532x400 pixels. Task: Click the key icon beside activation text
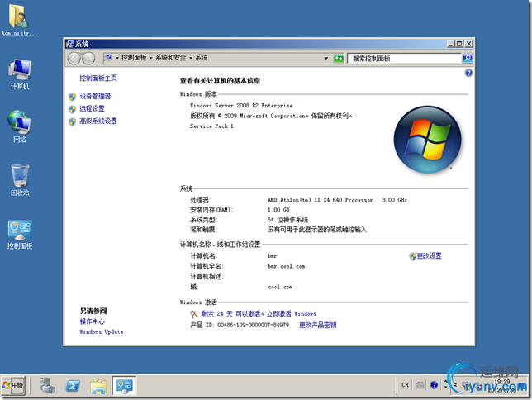[x=194, y=314]
